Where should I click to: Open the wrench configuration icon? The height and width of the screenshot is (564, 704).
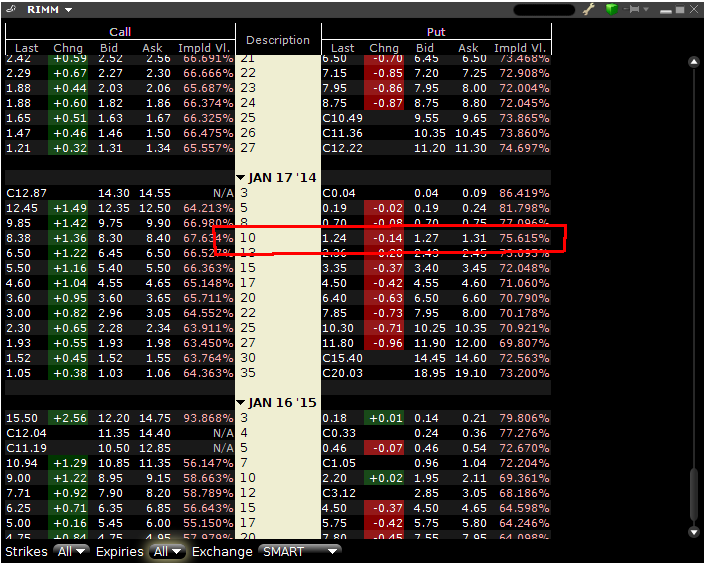[x=589, y=9]
